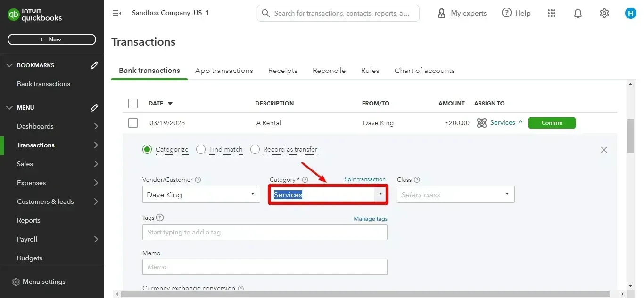Tick the 03/19/2023 transaction checkbox

pos(133,123)
